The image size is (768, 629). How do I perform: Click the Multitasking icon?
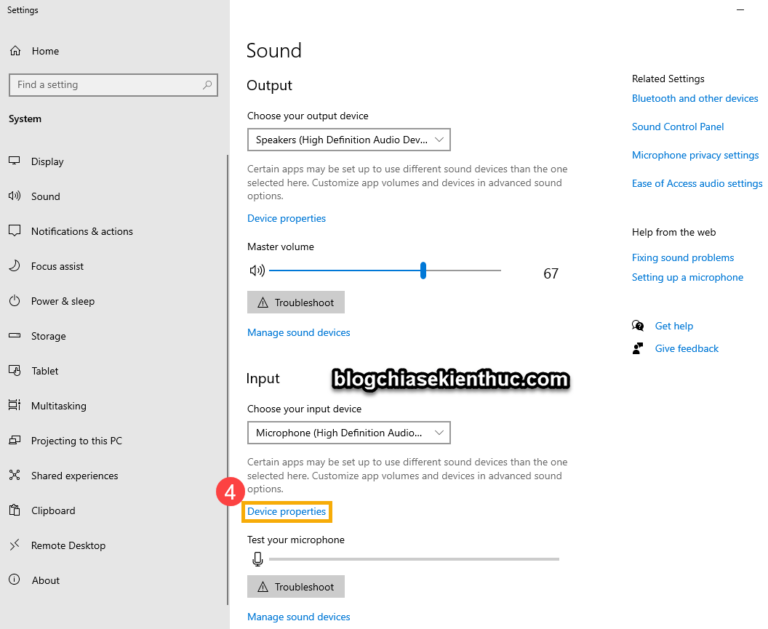pos(14,406)
